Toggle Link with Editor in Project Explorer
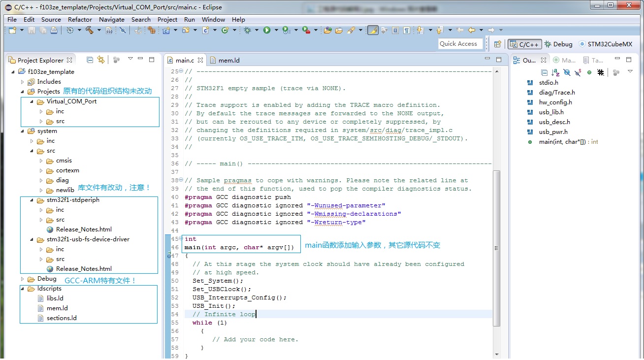This screenshot has height=360, width=644. coord(101,60)
